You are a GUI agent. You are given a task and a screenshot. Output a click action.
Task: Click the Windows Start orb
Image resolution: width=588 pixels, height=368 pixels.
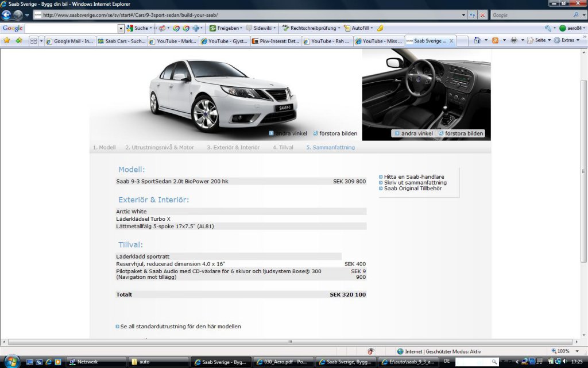(x=11, y=362)
